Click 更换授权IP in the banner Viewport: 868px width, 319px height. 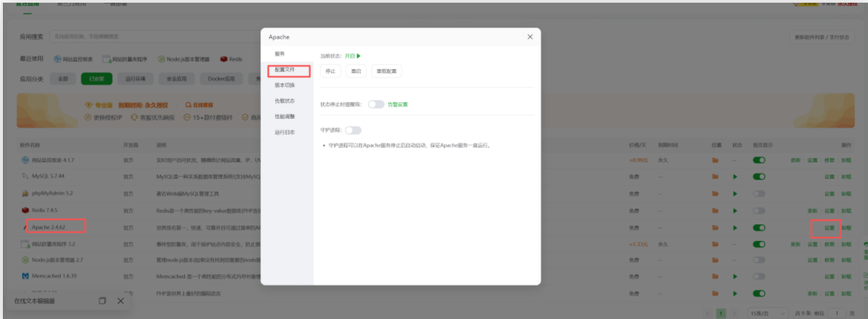103,117
